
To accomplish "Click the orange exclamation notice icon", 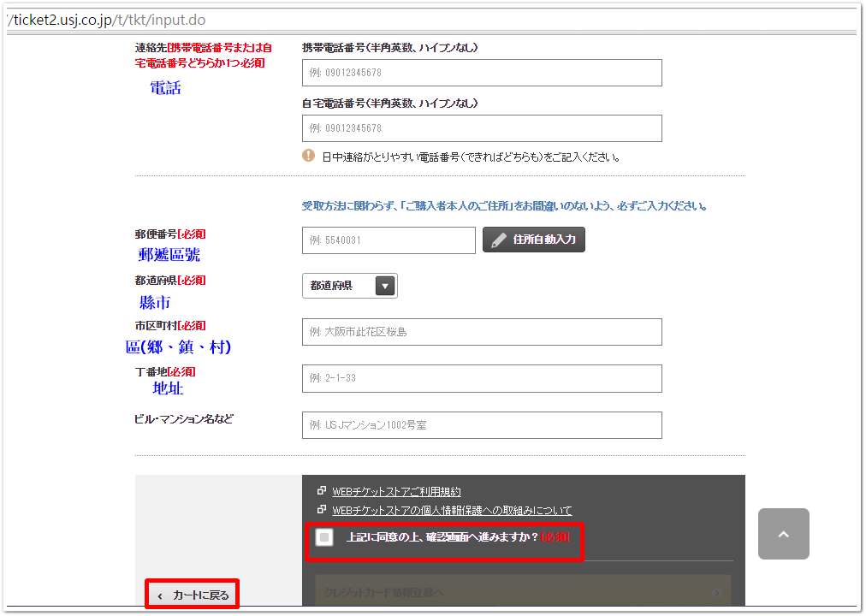I will point(308,156).
